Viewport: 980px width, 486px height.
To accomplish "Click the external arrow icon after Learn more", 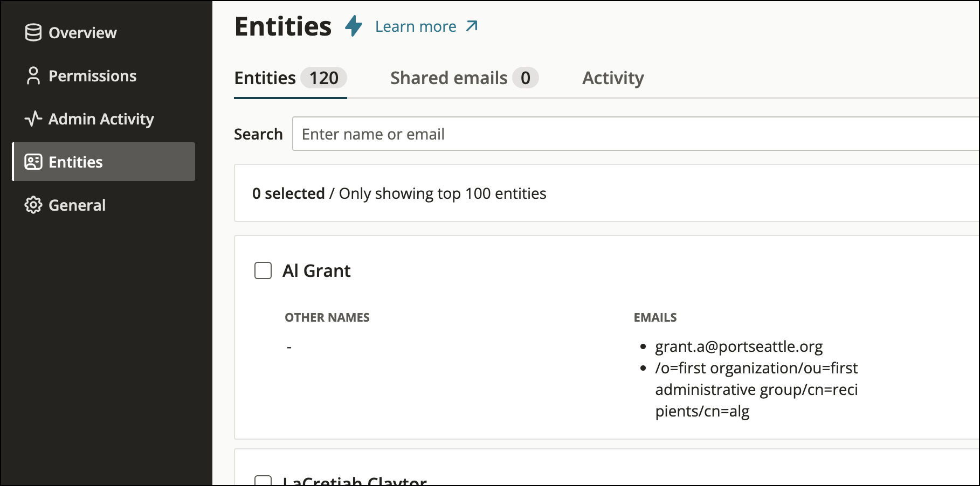I will point(472,26).
